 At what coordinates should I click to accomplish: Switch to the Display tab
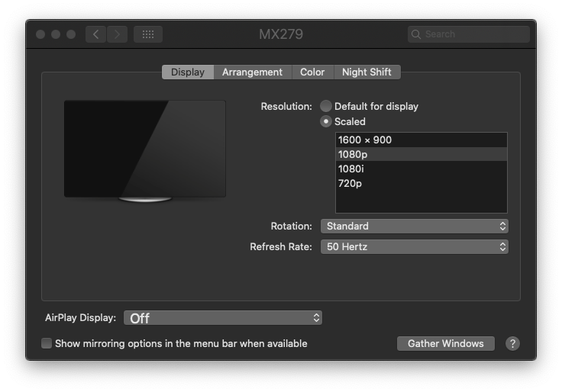[188, 72]
